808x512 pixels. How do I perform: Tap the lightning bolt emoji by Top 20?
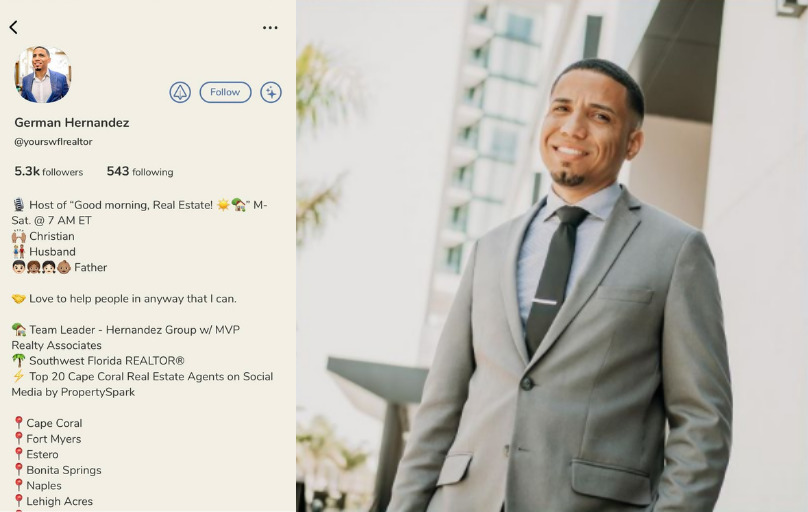click(19, 376)
